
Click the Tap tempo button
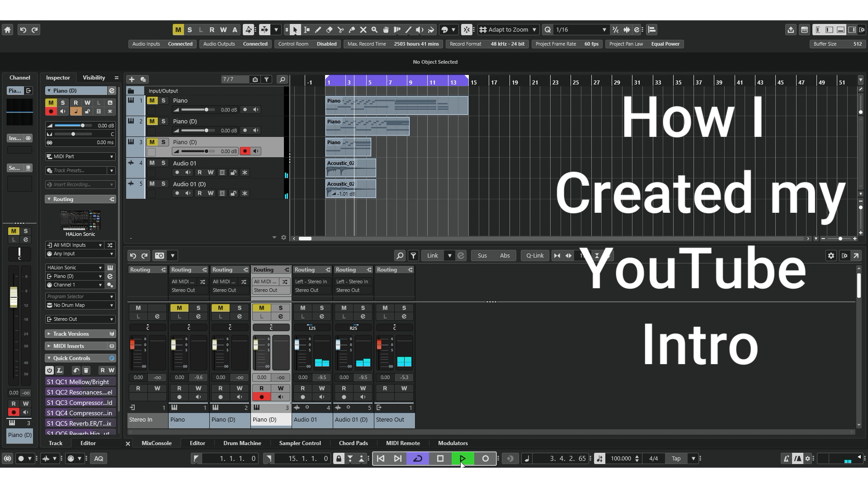click(676, 458)
